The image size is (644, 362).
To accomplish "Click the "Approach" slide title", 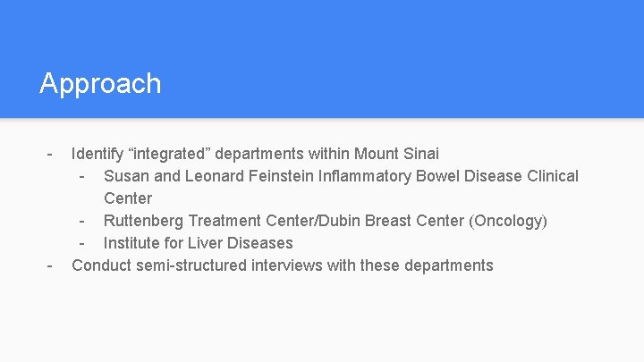I will tap(100, 83).
